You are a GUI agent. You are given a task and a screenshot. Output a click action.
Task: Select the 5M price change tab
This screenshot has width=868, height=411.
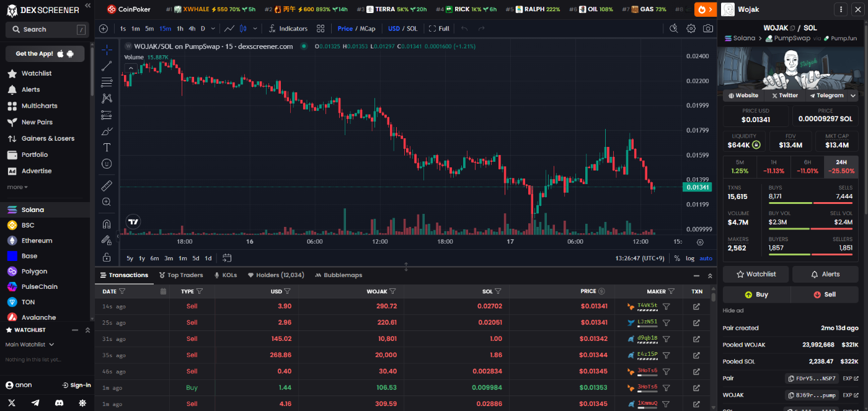(x=740, y=166)
